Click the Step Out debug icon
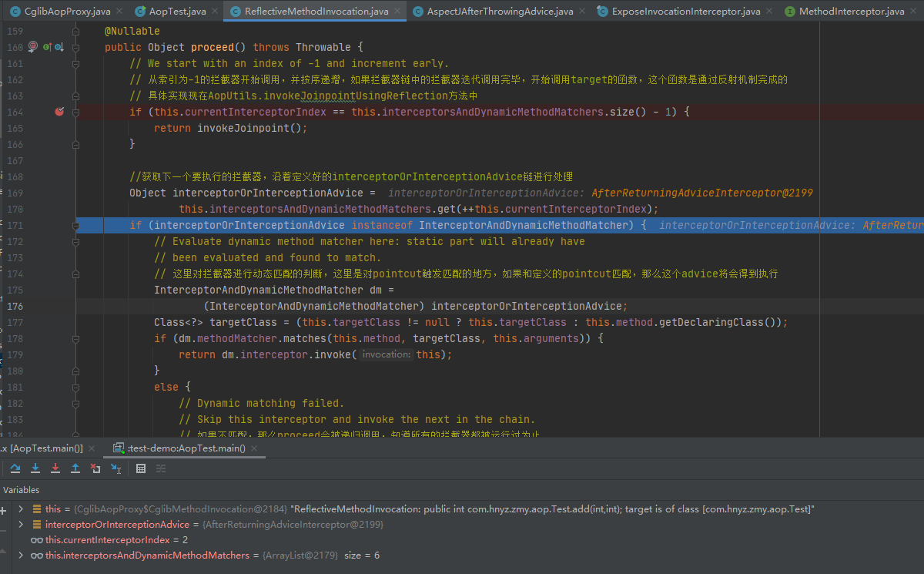 [x=75, y=468]
